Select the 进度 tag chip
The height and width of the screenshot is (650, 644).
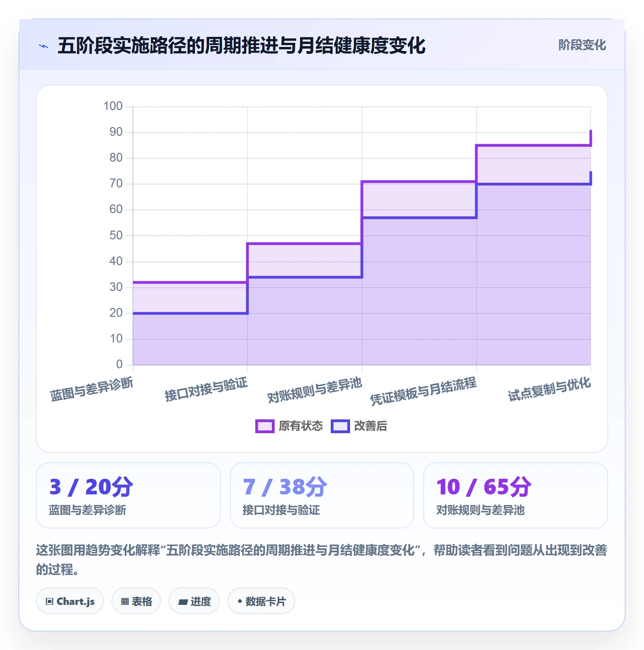click(x=194, y=601)
